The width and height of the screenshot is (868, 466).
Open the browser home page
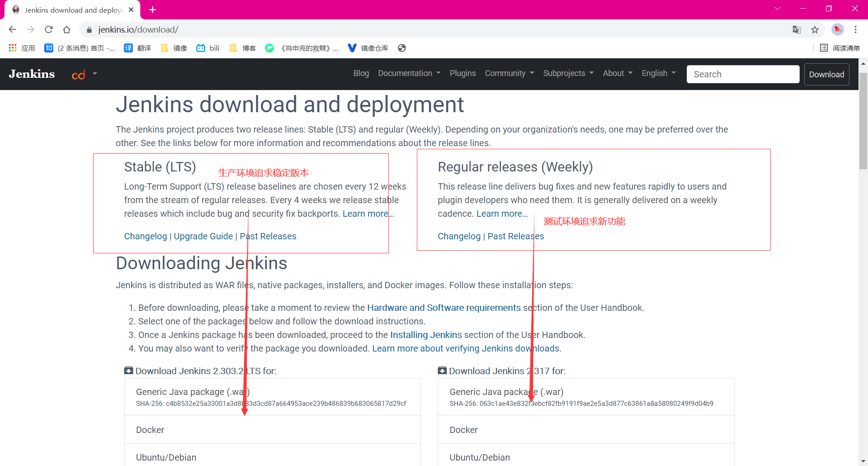coord(66,29)
